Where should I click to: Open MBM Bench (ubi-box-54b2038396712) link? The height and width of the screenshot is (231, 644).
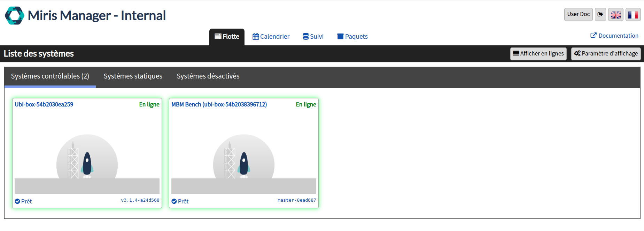pyautogui.click(x=219, y=104)
